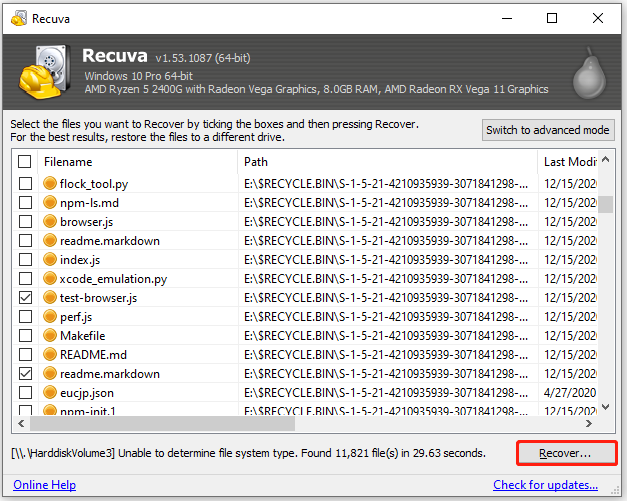Open the Check for updates... link
627x501 pixels.
[545, 485]
